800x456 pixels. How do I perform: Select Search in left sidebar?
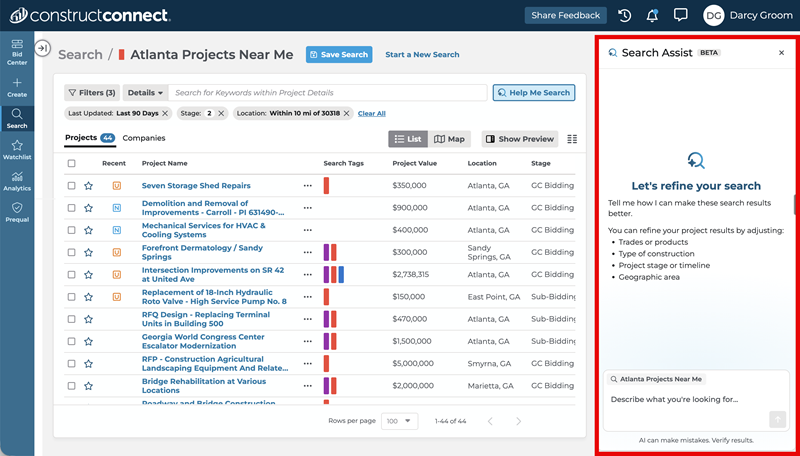17,118
